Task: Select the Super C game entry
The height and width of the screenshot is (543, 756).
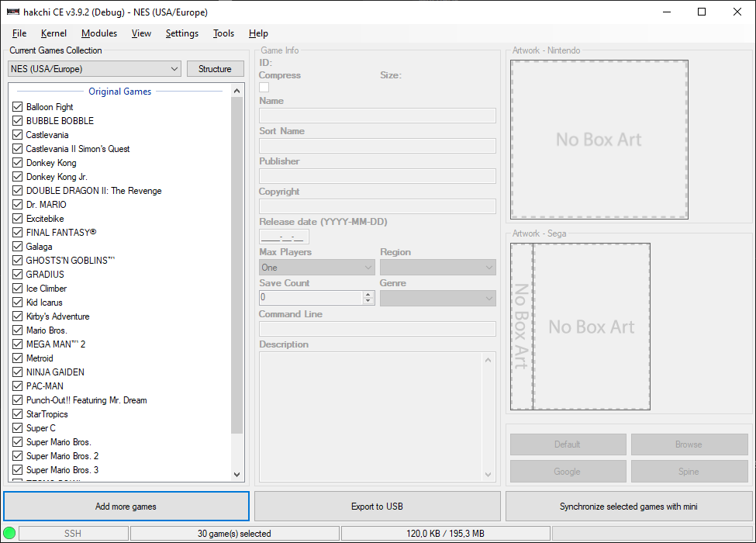Action: coord(41,428)
